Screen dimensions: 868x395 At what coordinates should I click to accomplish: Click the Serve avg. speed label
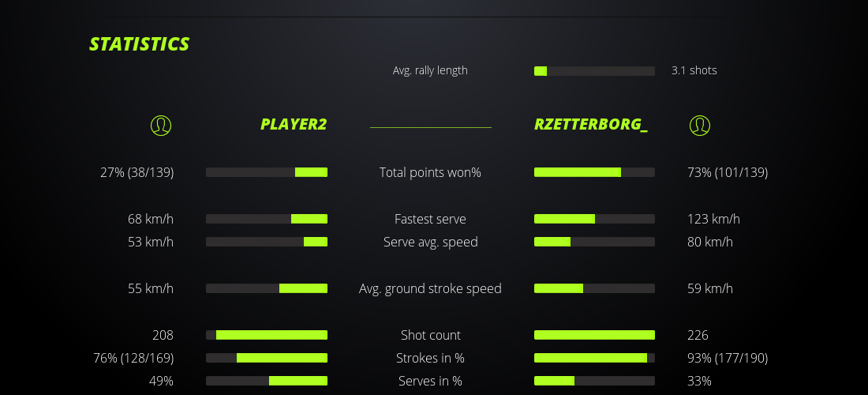coord(430,242)
